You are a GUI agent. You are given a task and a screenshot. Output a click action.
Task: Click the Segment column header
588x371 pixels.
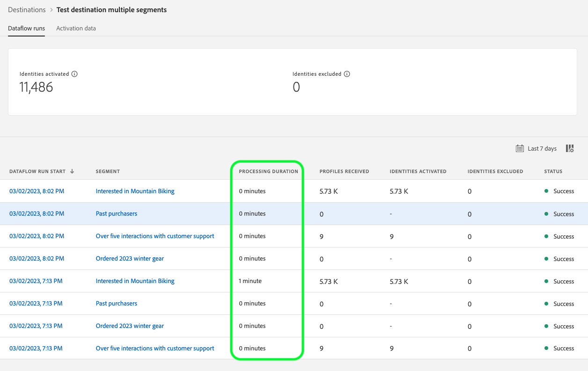pyautogui.click(x=108, y=171)
